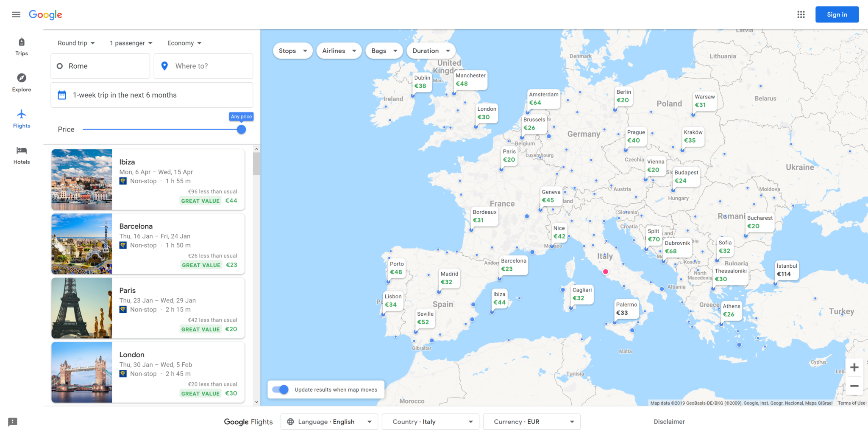
Task: Select the Istanbul €114 map label
Action: 787,270
